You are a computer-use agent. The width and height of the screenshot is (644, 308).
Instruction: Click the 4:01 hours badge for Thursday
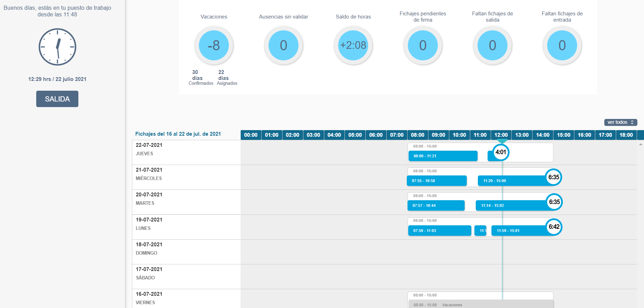click(501, 152)
